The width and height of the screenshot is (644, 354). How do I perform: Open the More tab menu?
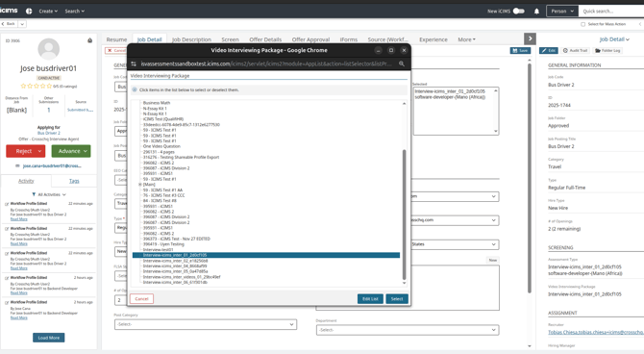[x=466, y=39]
